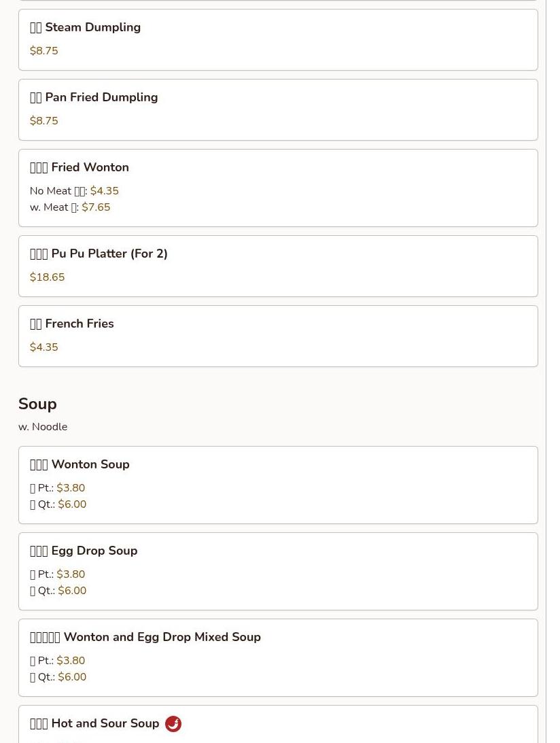
Task: Click Wonton Soup Qt. $6.00 price
Action: pos(72,504)
